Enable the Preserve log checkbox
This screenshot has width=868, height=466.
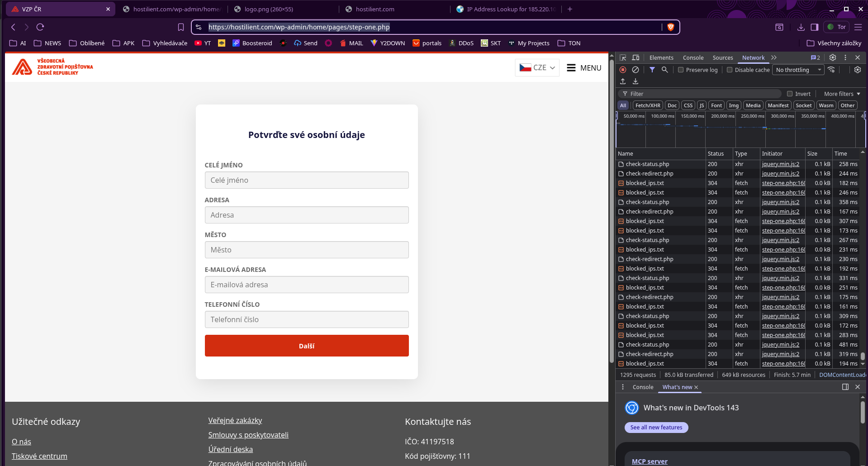pyautogui.click(x=681, y=70)
